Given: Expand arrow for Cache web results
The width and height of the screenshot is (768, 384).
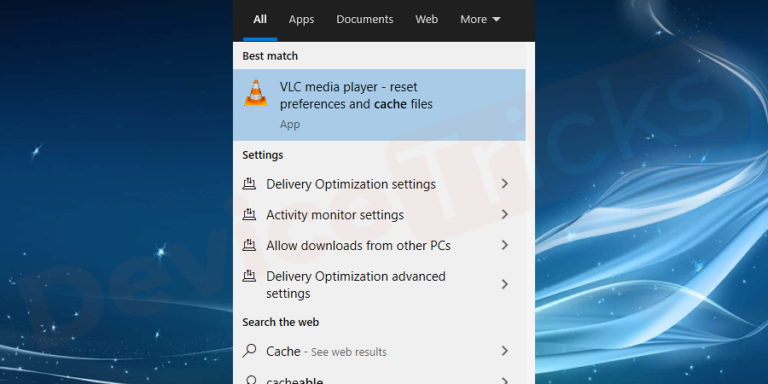Looking at the screenshot, I should 504,351.
